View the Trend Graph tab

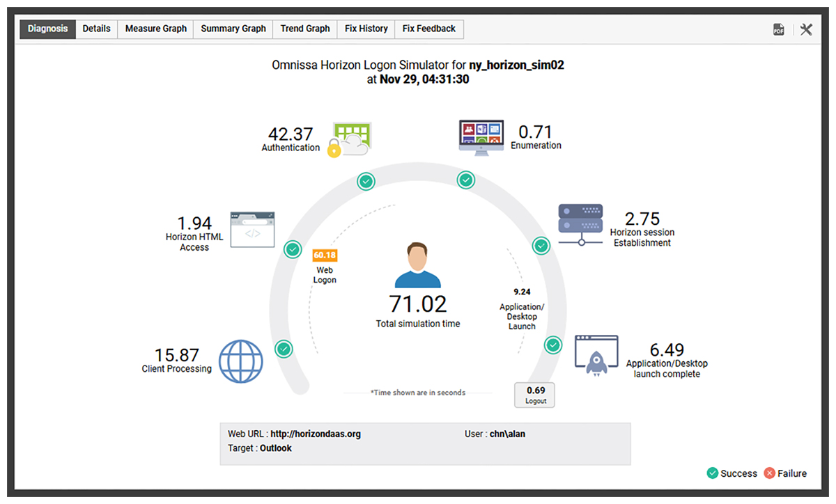pos(305,29)
